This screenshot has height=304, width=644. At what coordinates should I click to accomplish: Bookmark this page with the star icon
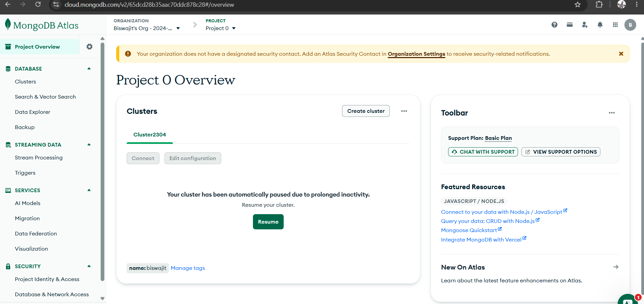click(577, 4)
